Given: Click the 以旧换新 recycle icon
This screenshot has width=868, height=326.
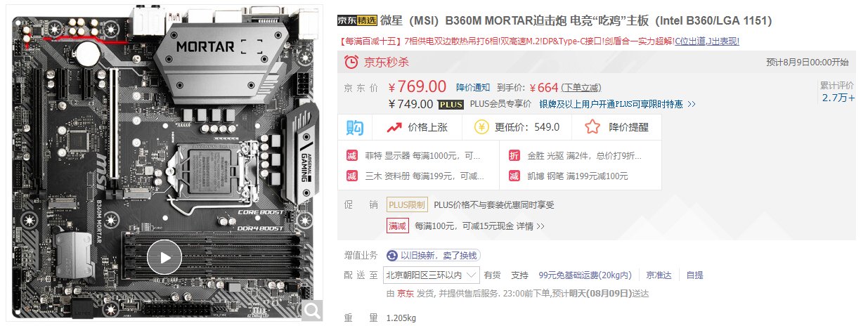Looking at the screenshot, I should click(x=392, y=255).
